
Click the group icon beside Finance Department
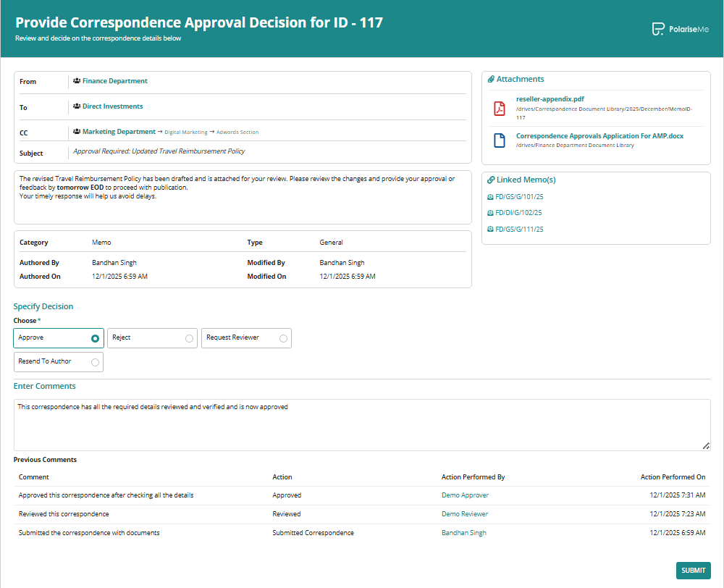(77, 81)
